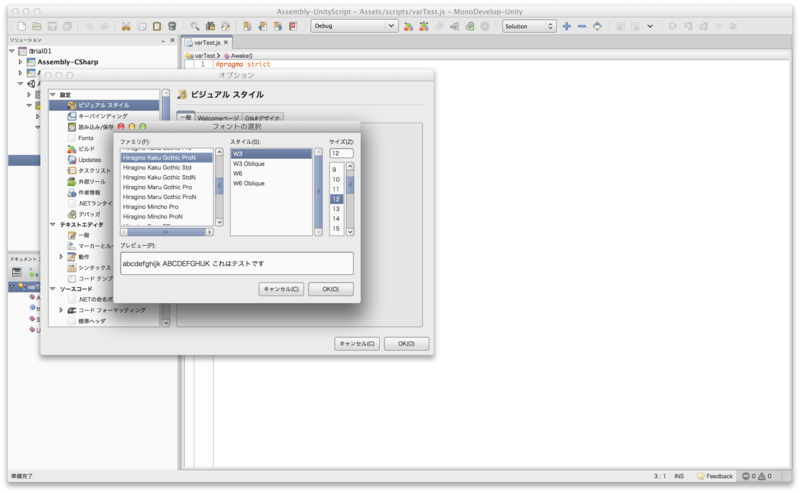This screenshot has width=800, height=493.
Task: Select the Updates item in options tree
Action: (x=89, y=160)
